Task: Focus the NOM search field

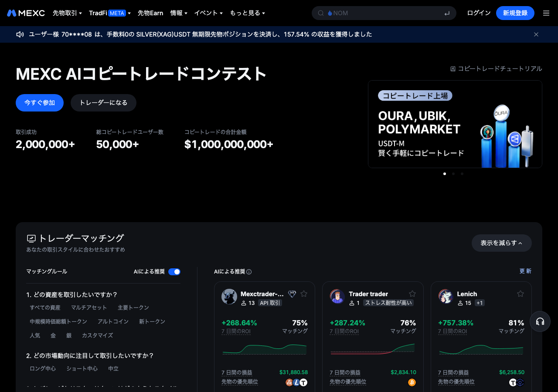Action: [384, 13]
